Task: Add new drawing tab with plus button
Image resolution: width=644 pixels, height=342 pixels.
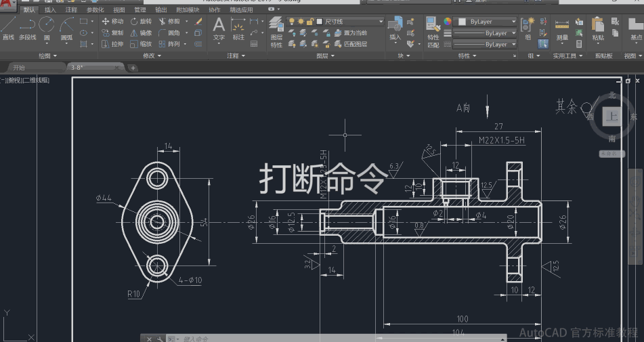Action: pos(133,68)
